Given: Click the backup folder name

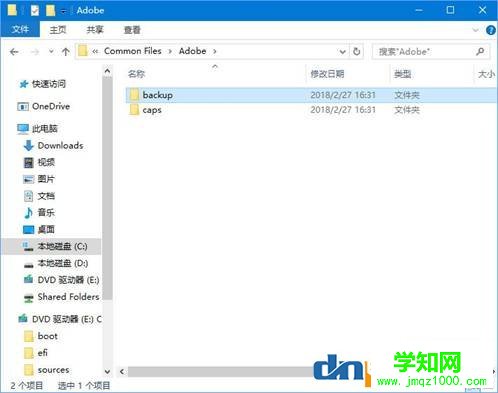Looking at the screenshot, I should [158, 95].
